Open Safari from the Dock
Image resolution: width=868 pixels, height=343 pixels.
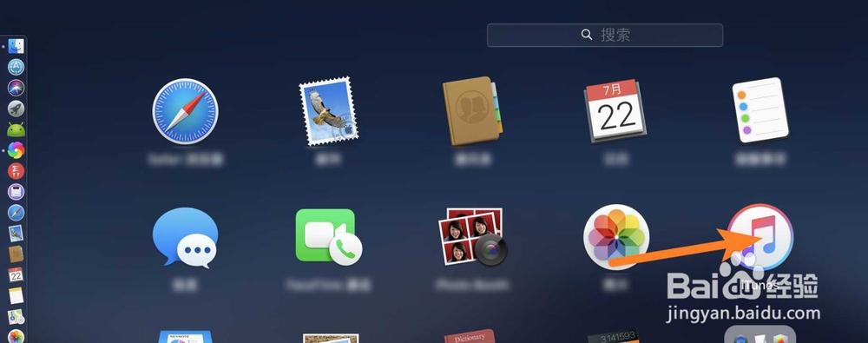pyautogui.click(x=16, y=212)
